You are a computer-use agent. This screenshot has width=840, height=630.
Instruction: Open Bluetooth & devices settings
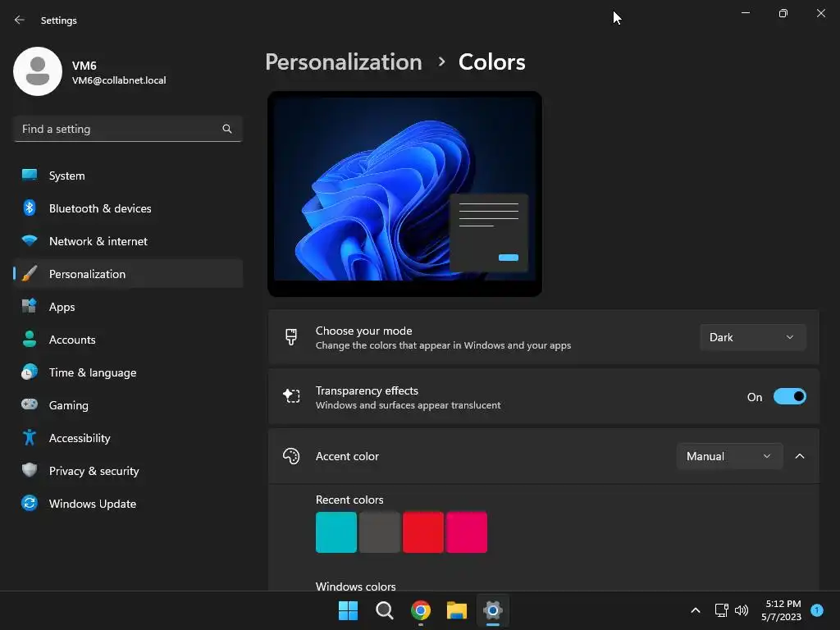pyautogui.click(x=128, y=208)
